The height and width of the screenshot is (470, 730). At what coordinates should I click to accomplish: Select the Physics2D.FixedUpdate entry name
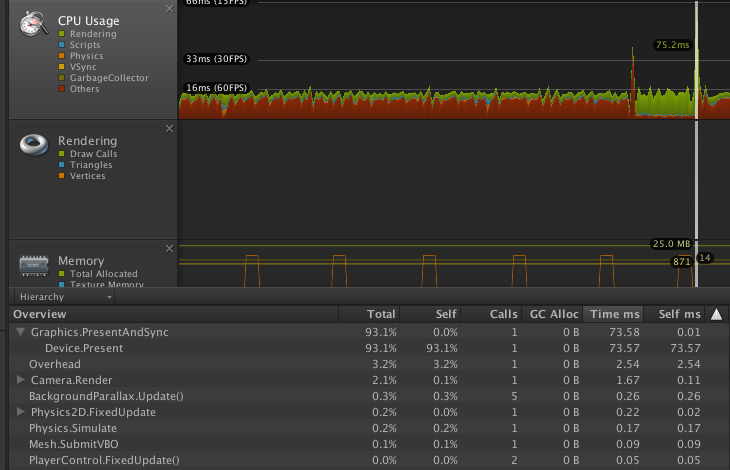pos(93,412)
